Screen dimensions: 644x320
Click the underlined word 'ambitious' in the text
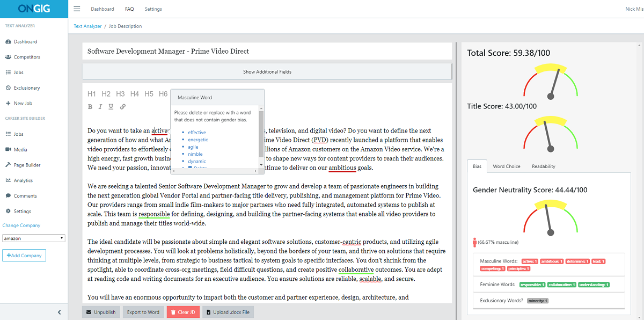342,168
